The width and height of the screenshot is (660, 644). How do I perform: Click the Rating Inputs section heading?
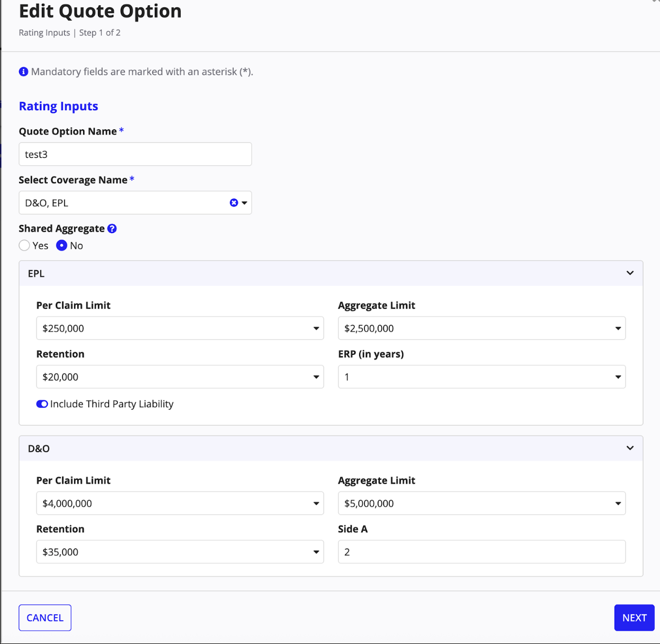coord(58,106)
